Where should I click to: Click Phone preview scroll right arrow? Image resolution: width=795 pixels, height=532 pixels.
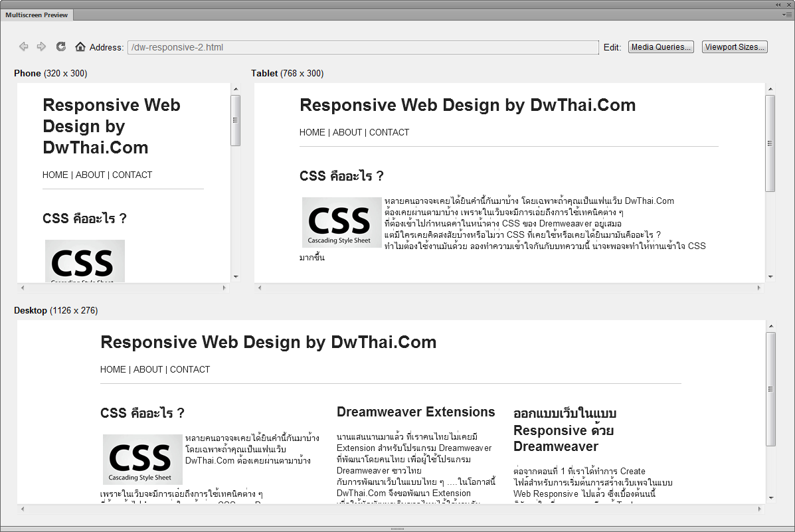coord(224,288)
